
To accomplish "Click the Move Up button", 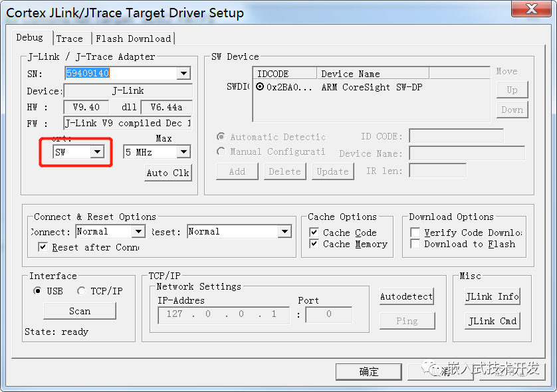I will tap(512, 90).
